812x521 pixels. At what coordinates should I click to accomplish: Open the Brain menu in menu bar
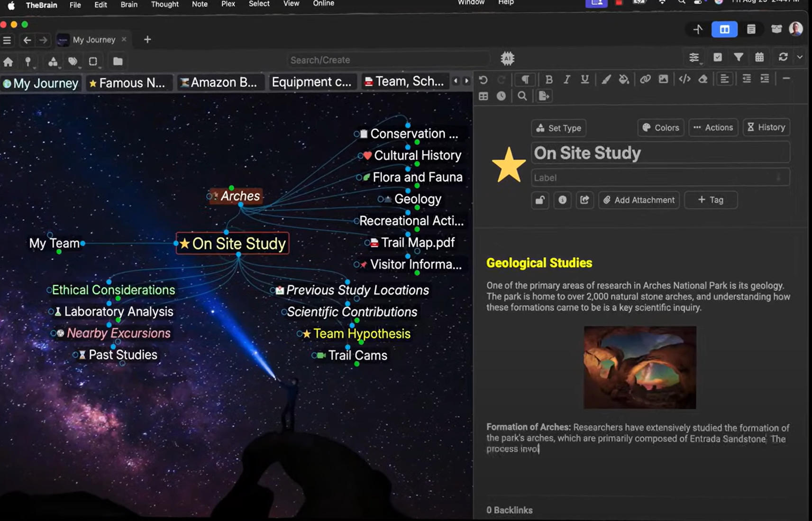[x=129, y=4]
